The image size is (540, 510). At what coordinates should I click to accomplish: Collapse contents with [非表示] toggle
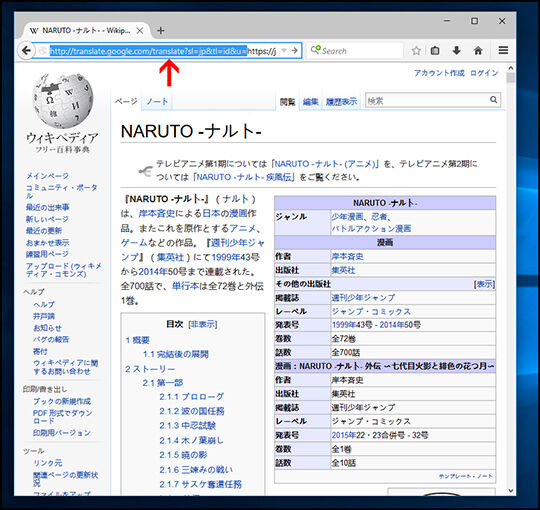coord(203,324)
